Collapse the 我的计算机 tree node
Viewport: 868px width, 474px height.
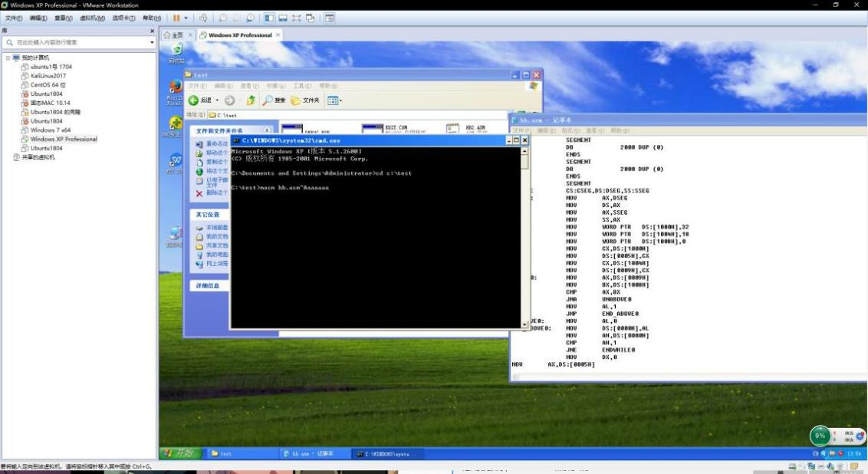[7, 58]
